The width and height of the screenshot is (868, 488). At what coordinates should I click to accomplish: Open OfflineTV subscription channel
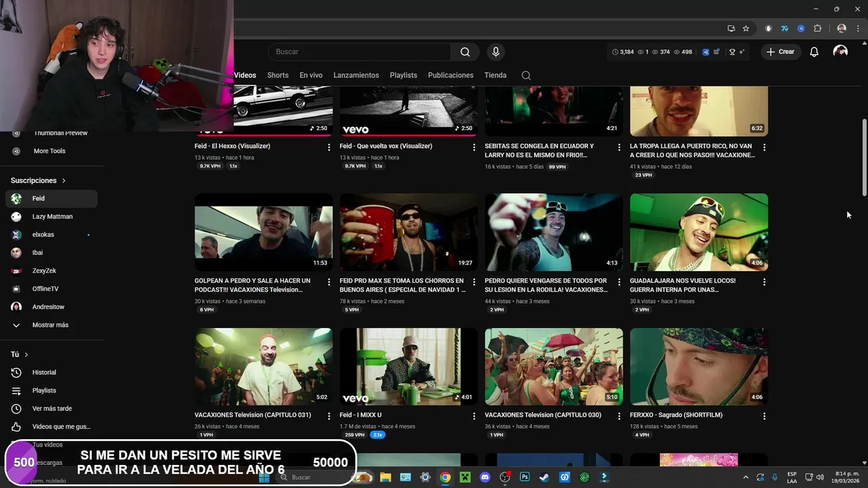tap(52, 289)
